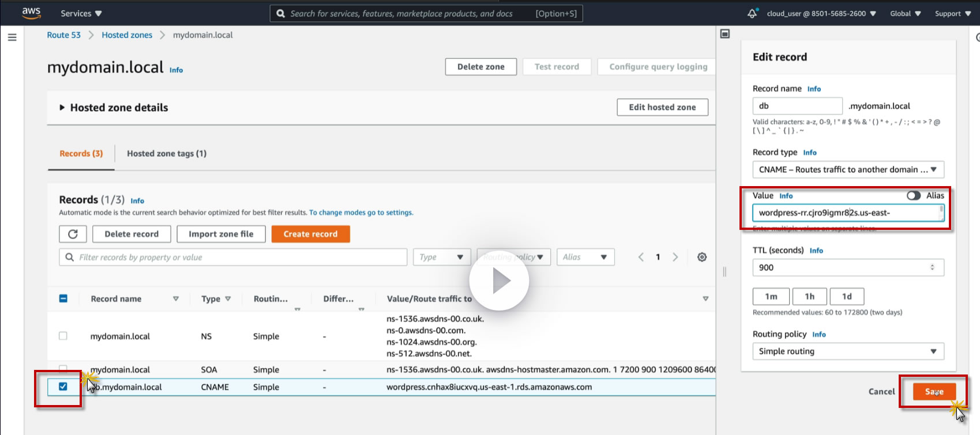Viewport: 980px width, 435px height.
Task: Click the Create record button
Action: point(310,234)
